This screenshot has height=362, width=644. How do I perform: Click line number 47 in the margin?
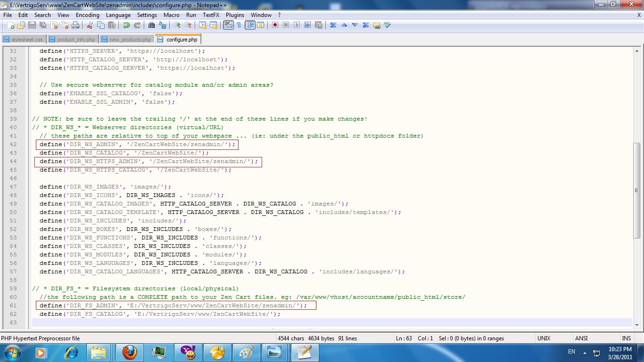(x=13, y=187)
